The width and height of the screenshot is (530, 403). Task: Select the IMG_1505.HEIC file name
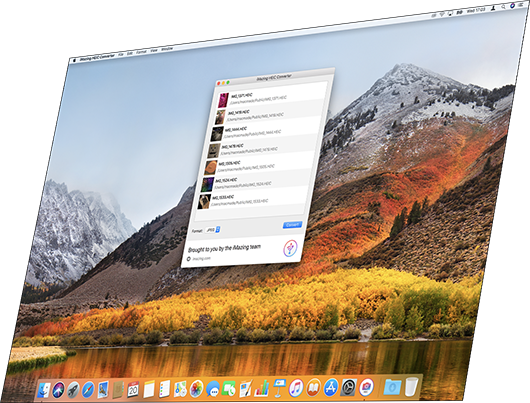[x=229, y=163]
